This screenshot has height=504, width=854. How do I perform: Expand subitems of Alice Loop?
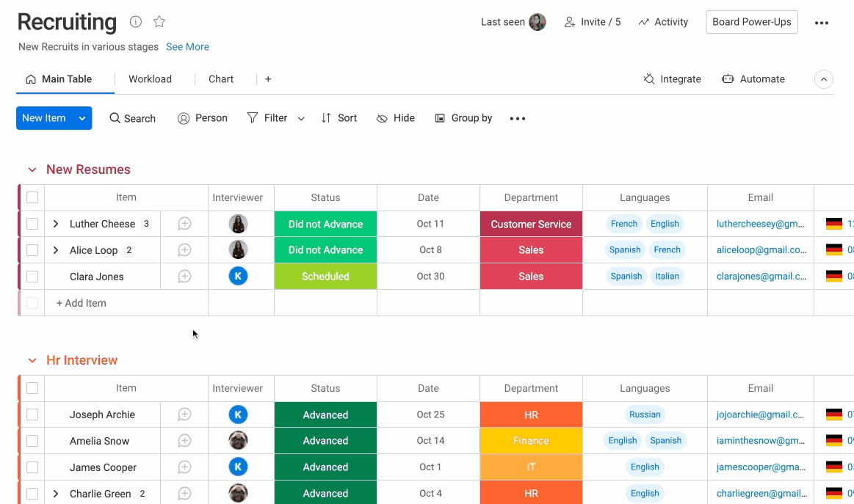[x=56, y=250]
